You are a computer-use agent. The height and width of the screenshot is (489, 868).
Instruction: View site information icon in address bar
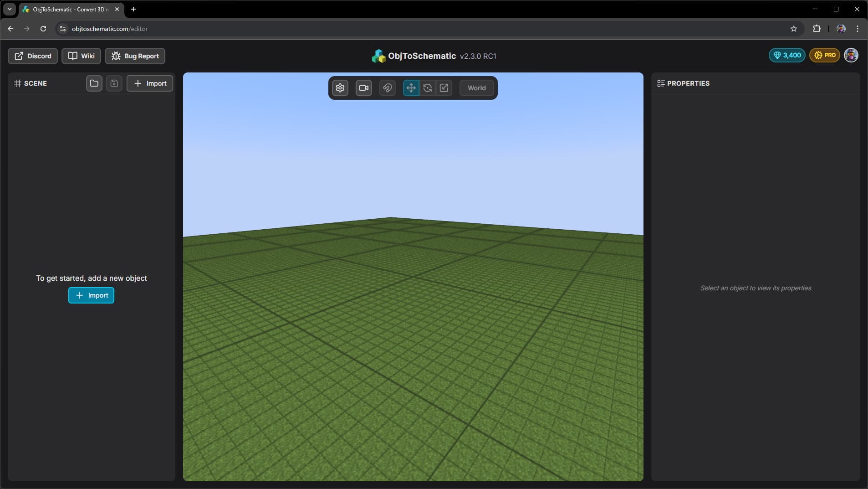coord(63,29)
